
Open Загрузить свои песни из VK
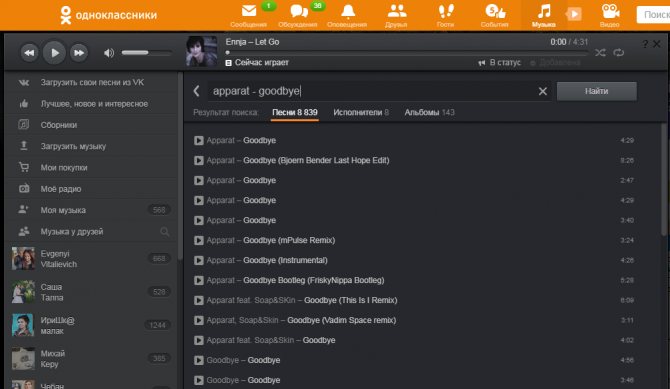91,83
